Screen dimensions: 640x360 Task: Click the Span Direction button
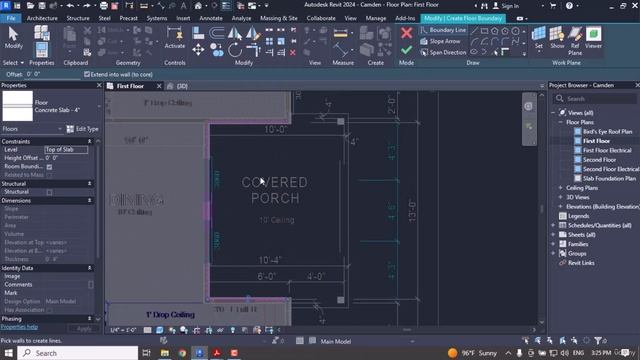pos(443,52)
